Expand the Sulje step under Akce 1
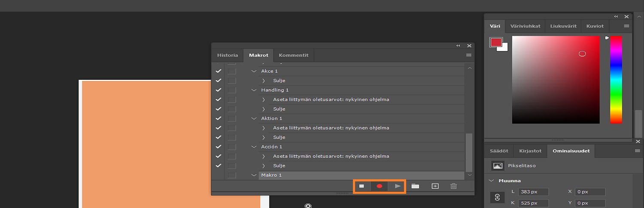 coord(264,81)
